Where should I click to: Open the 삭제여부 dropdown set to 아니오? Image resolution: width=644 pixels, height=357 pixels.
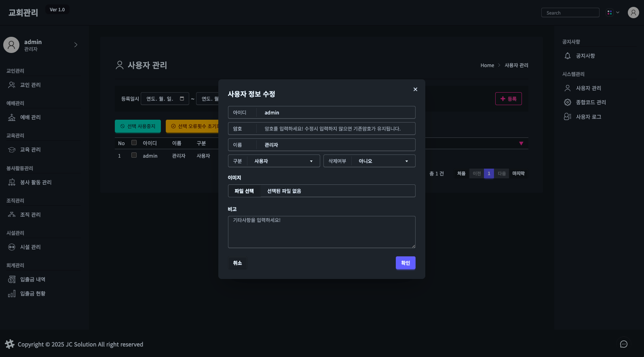(382, 161)
